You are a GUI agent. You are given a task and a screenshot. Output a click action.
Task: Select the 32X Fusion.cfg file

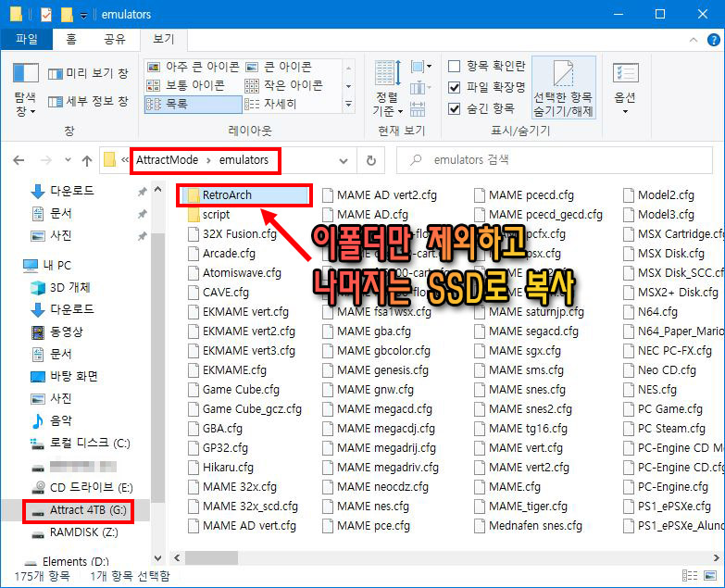240,234
